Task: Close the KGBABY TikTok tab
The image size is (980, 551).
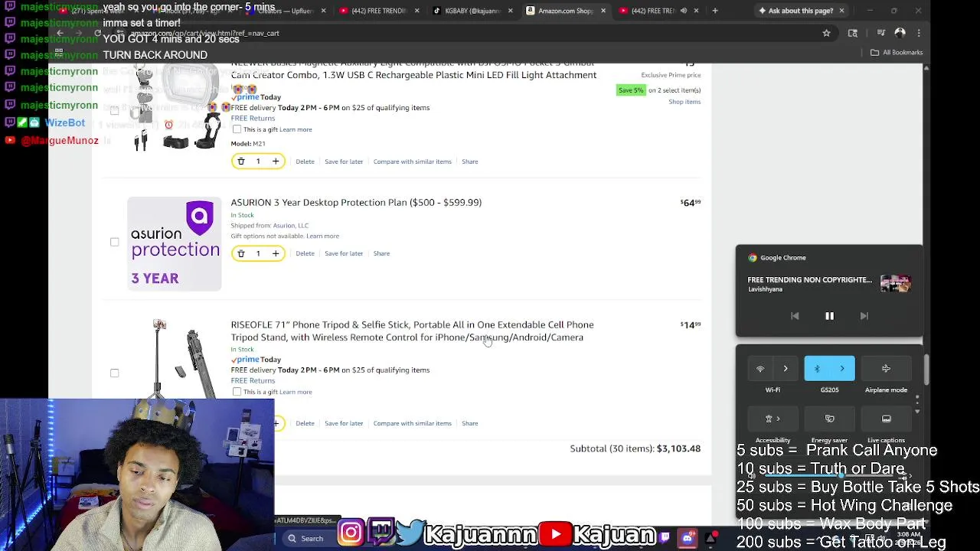Action: tap(510, 11)
